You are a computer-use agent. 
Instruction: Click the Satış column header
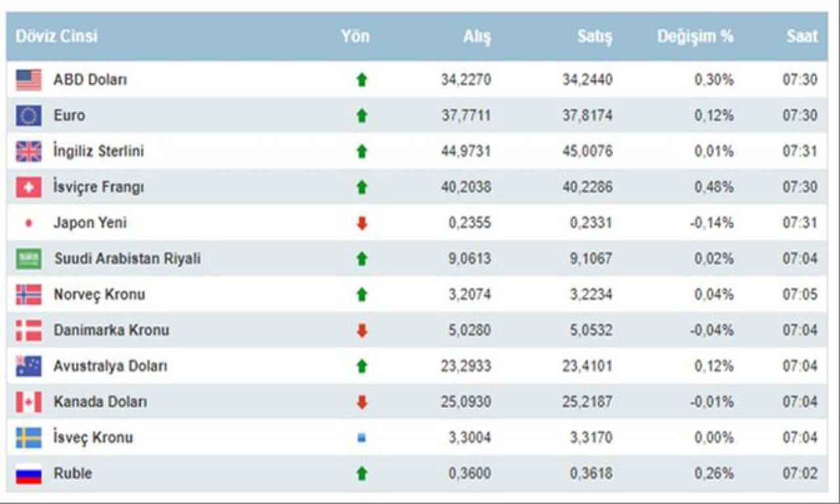coord(595,37)
